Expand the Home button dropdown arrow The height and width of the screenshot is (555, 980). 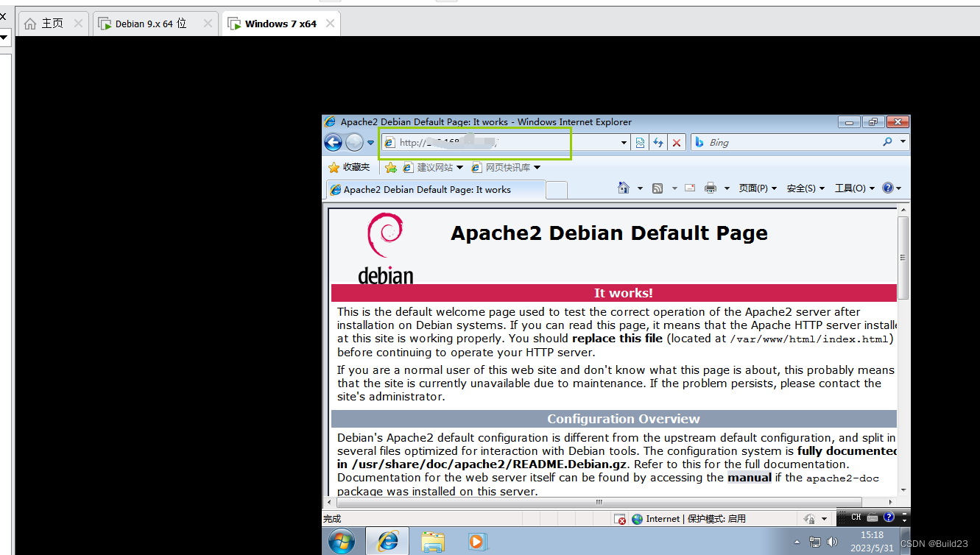pos(640,188)
